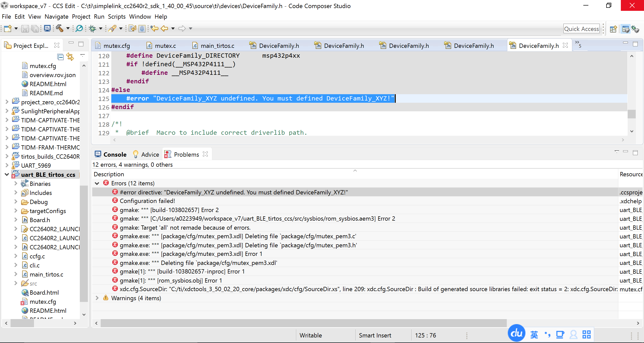The image size is (644, 343).
Task: Toggle the input method punctuation mode
Action: (547, 334)
